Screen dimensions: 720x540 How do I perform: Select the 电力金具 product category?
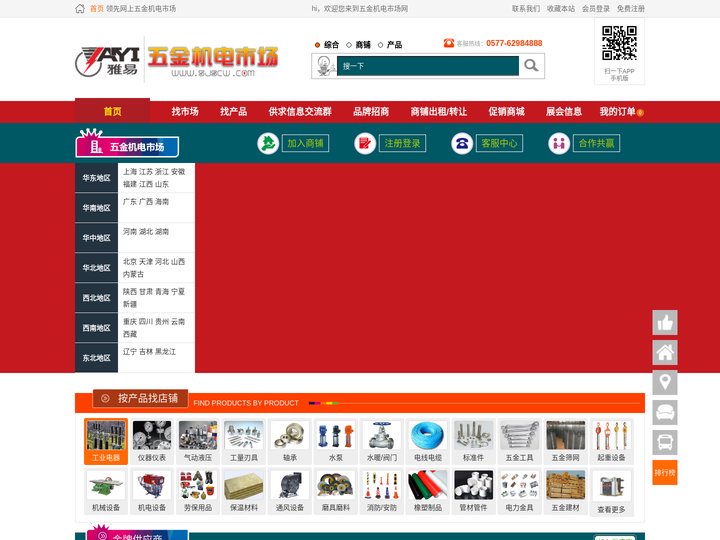click(519, 491)
